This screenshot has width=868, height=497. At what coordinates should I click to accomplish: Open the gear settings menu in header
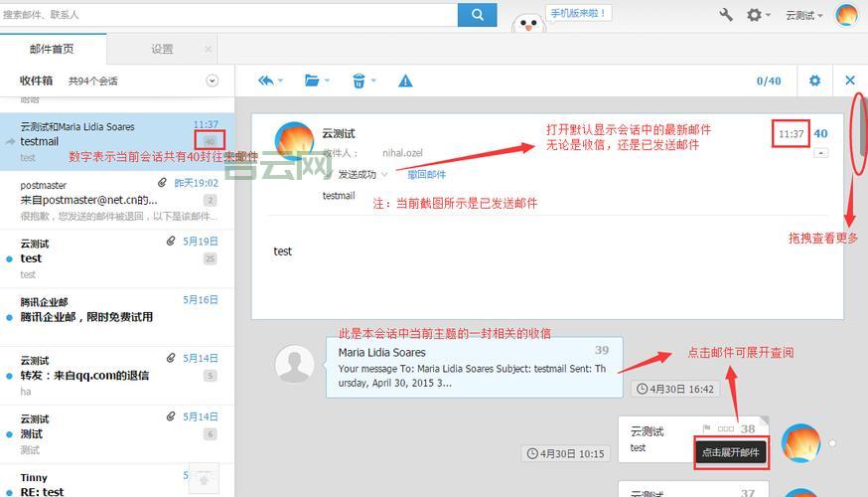755,15
